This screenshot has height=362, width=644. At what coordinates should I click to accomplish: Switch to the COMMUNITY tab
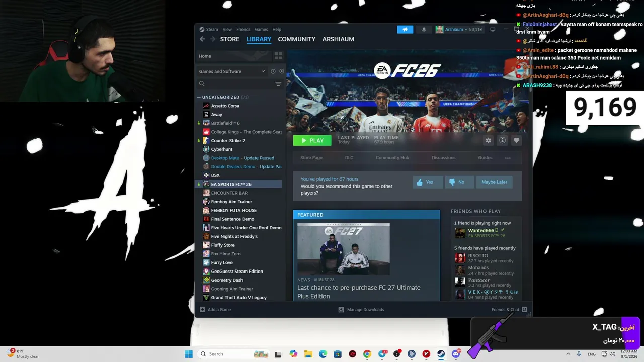[x=297, y=39]
